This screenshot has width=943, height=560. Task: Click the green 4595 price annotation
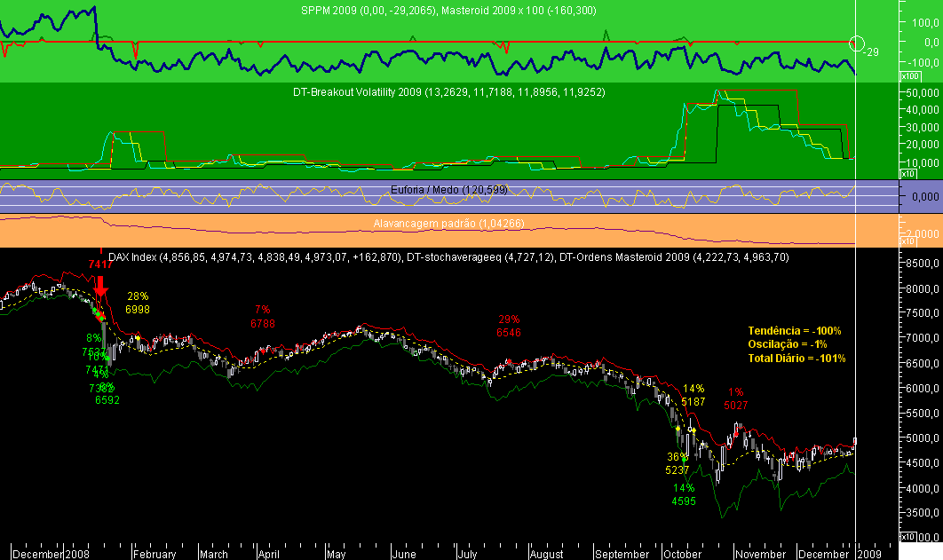(x=684, y=501)
